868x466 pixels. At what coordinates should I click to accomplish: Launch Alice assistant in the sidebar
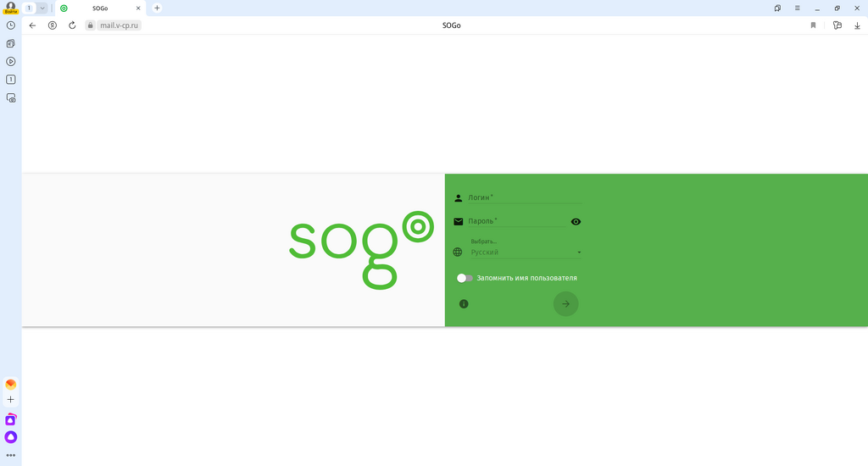pyautogui.click(x=11, y=437)
